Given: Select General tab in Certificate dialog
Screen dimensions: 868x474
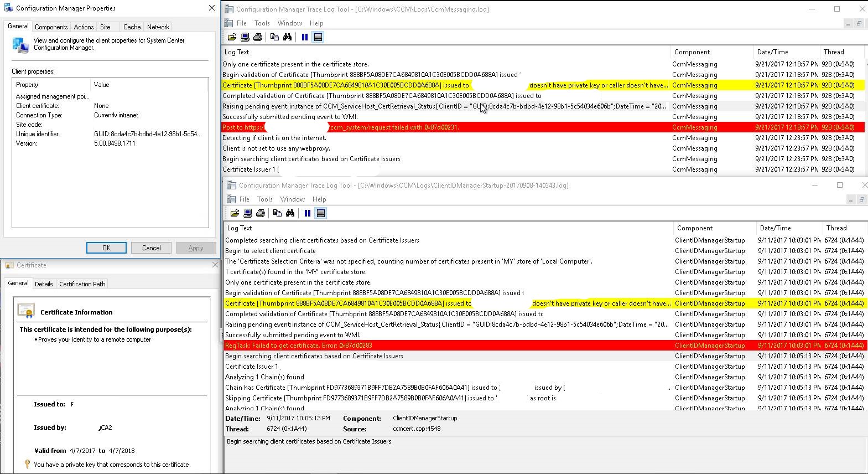Looking at the screenshot, I should 18,283.
